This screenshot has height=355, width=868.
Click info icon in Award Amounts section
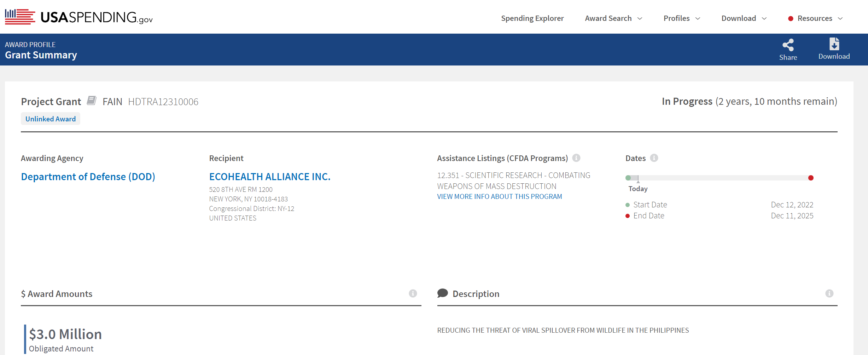(x=413, y=293)
